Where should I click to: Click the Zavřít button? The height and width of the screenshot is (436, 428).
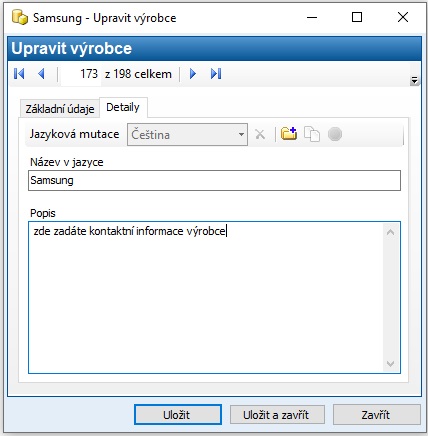pos(377,415)
